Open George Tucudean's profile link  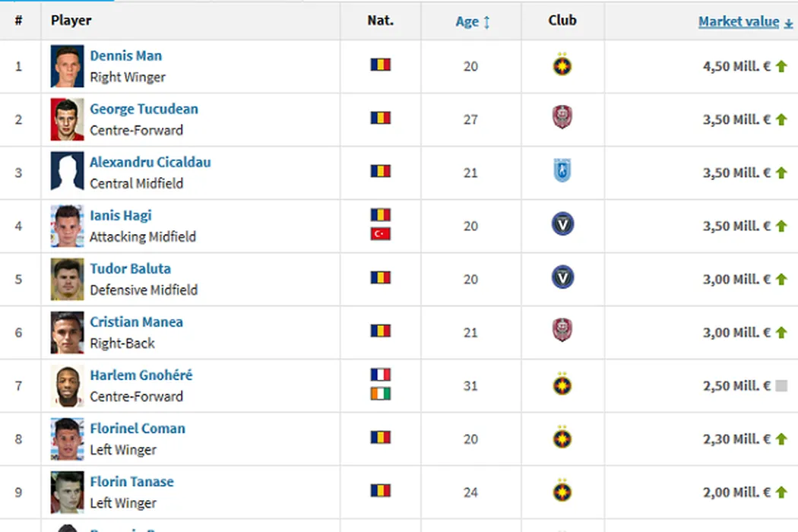(x=144, y=109)
